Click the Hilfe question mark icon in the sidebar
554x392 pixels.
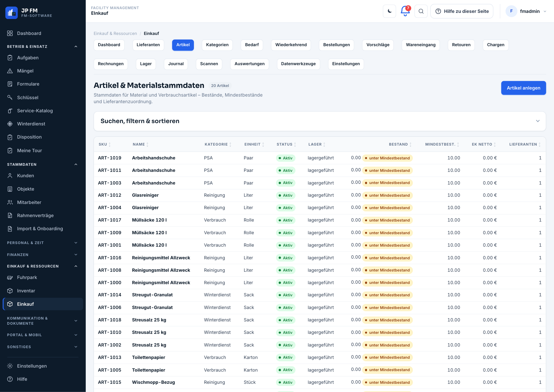tap(10, 379)
